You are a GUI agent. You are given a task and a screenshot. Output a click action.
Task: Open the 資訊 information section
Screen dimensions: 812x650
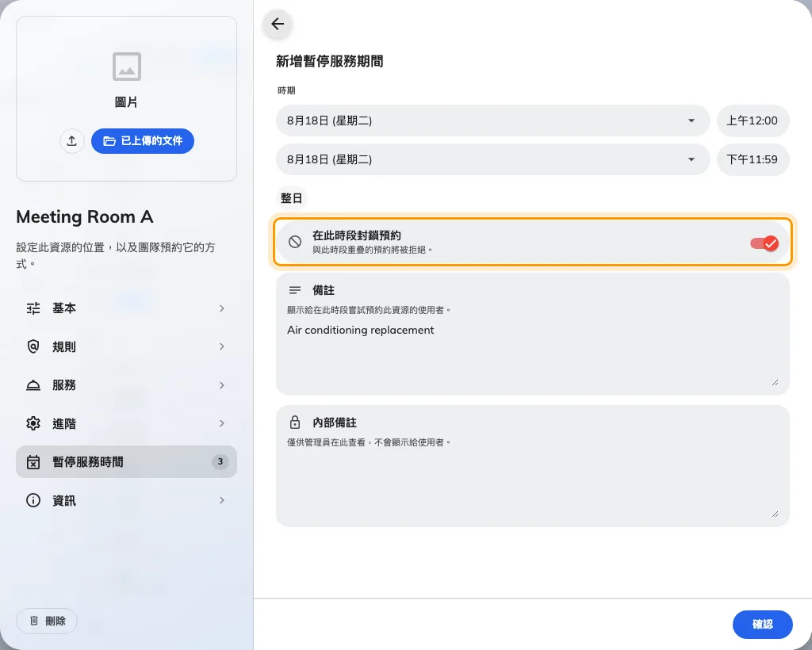coord(126,500)
